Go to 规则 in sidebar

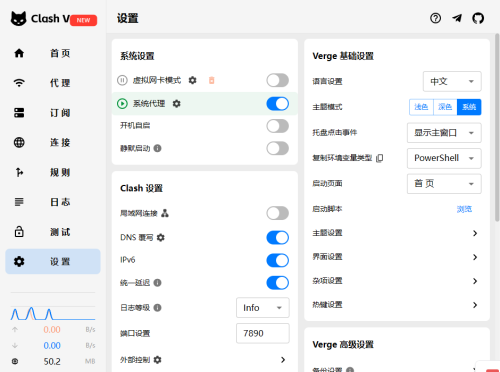tap(53, 172)
